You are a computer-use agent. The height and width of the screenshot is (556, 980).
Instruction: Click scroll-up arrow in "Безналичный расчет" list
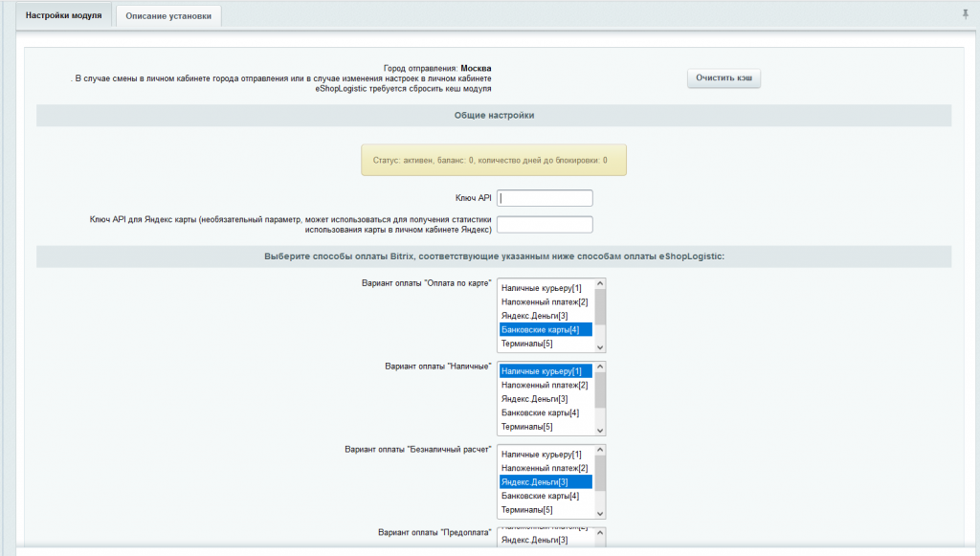point(600,451)
